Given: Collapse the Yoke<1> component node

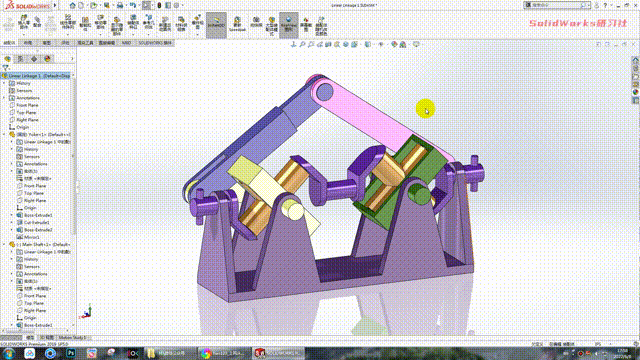Looking at the screenshot, I should click(x=4, y=135).
